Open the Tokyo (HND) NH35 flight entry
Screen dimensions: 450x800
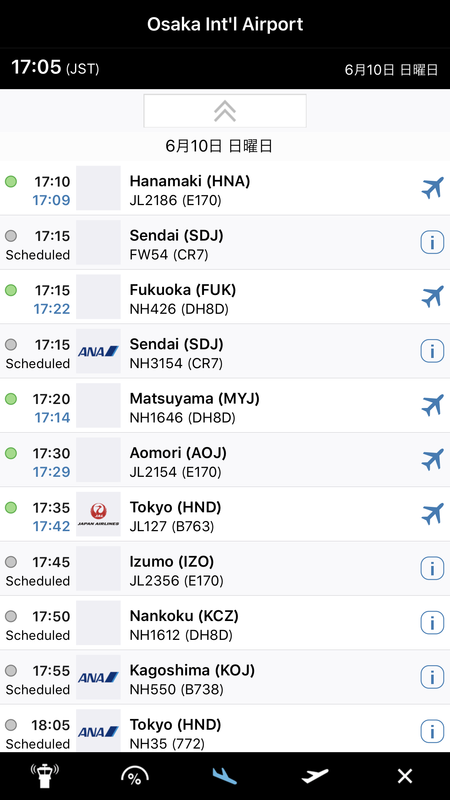click(225, 729)
